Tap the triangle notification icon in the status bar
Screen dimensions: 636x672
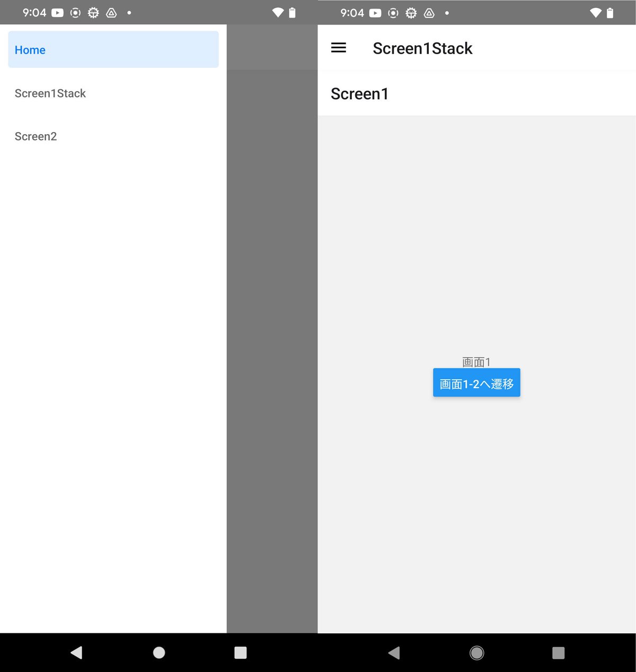(111, 12)
